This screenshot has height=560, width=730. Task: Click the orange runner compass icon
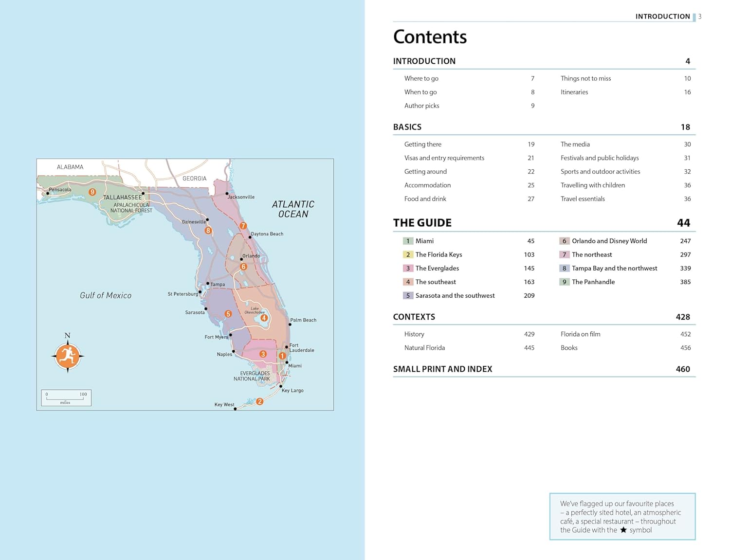point(68,356)
